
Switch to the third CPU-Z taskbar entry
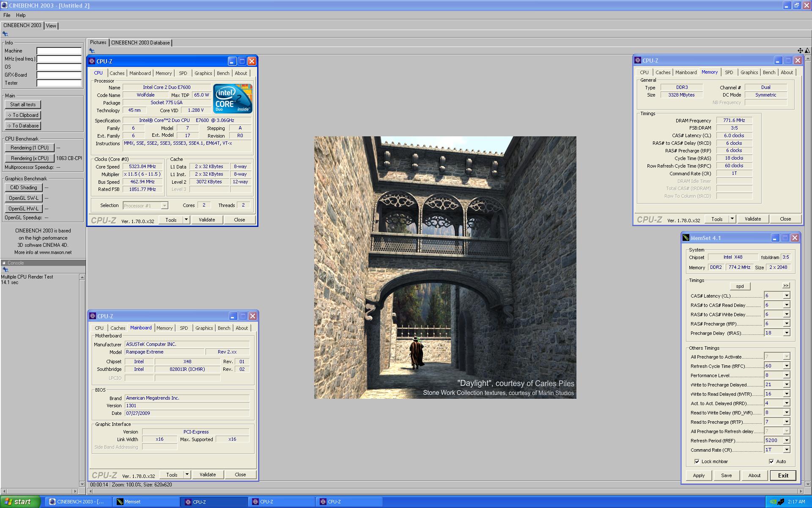[x=349, y=502]
